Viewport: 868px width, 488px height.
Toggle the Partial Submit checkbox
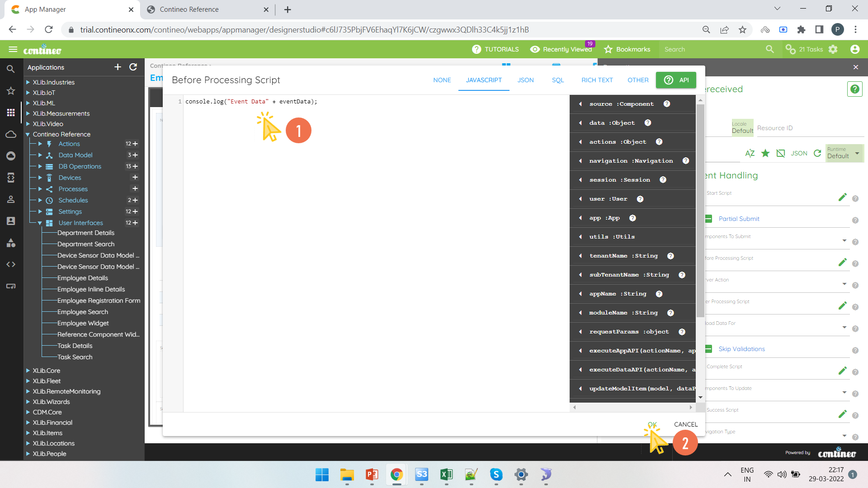click(709, 219)
